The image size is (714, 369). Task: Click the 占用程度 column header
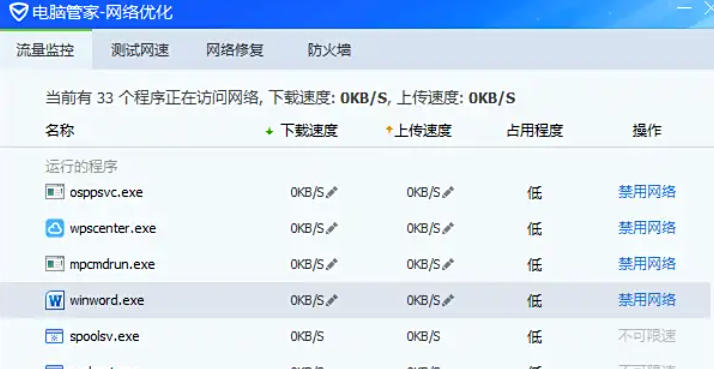click(x=535, y=131)
